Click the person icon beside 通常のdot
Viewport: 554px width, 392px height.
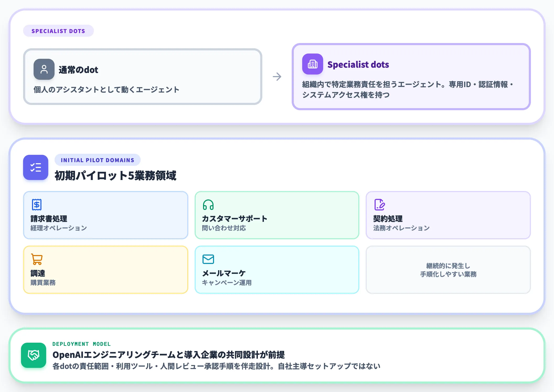pyautogui.click(x=44, y=69)
